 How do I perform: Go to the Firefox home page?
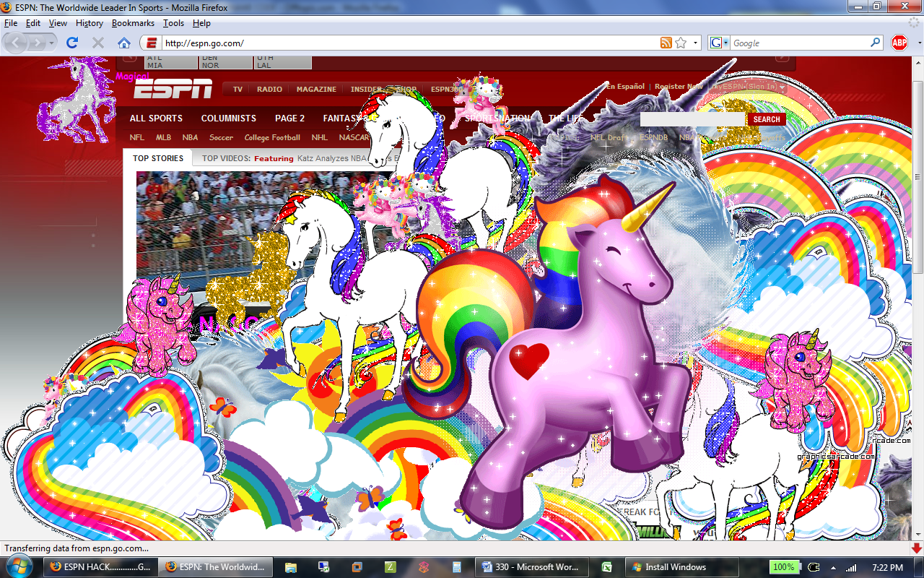[x=124, y=43]
